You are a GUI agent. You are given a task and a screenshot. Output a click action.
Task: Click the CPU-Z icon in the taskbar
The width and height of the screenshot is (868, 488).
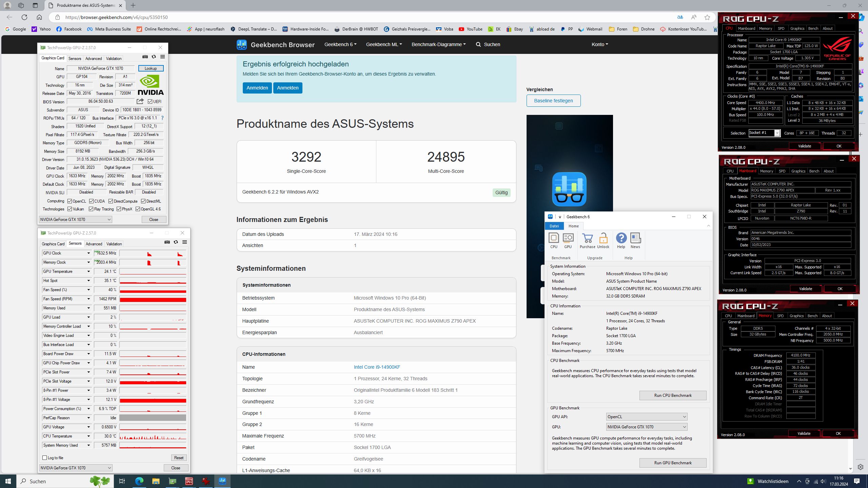click(x=189, y=481)
